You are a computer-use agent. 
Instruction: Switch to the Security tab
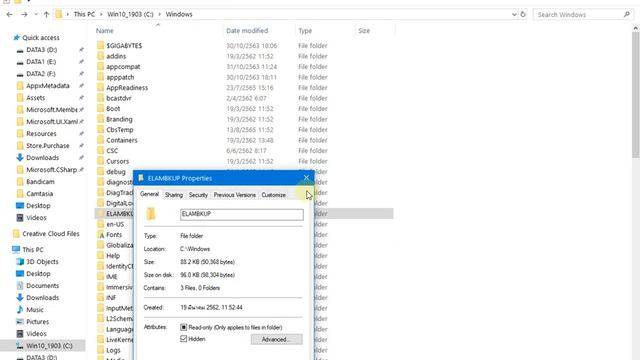pyautogui.click(x=198, y=195)
